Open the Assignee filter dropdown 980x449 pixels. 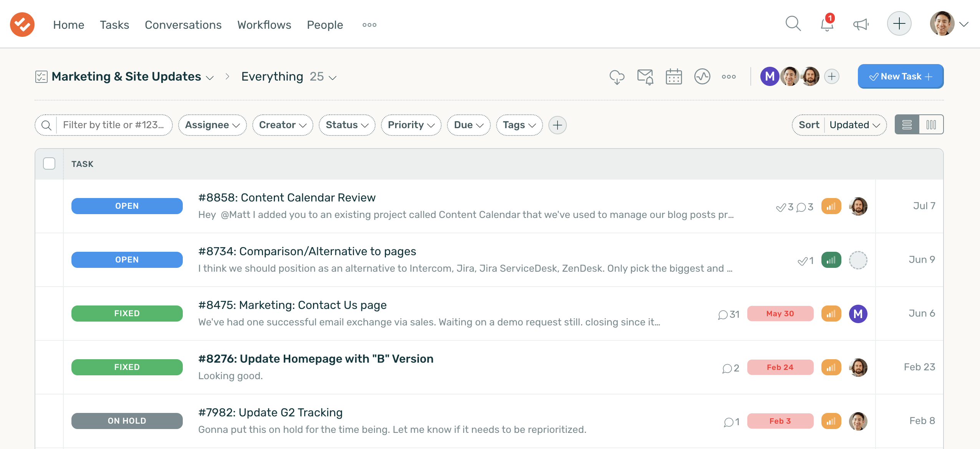(x=212, y=125)
